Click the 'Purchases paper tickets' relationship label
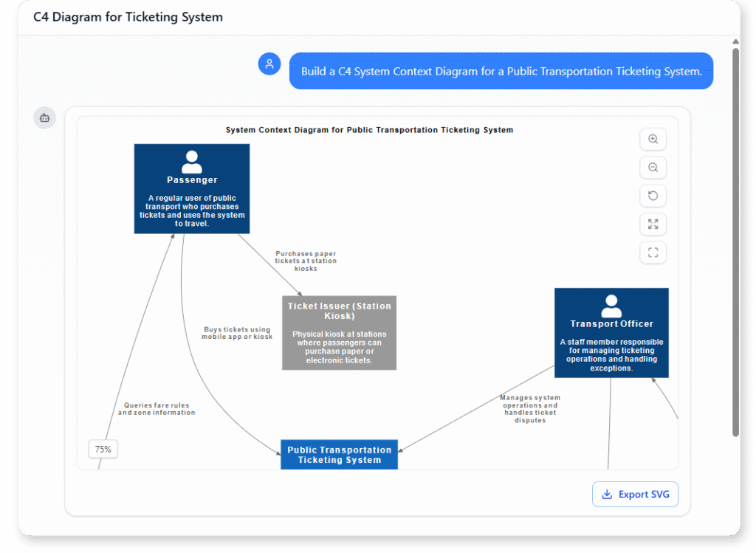Image resolution: width=756 pixels, height=553 pixels. point(305,261)
